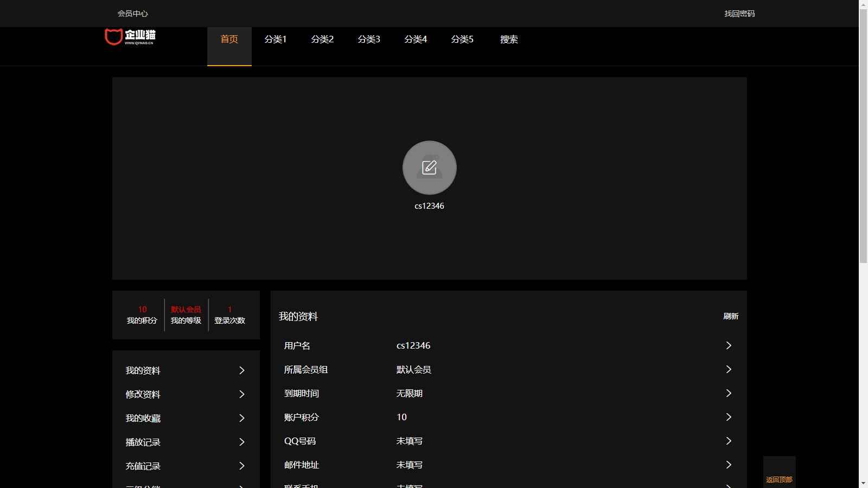Viewport: 868px width, 488px height.
Task: Click the cs12346 username under the avatar
Action: pos(429,206)
